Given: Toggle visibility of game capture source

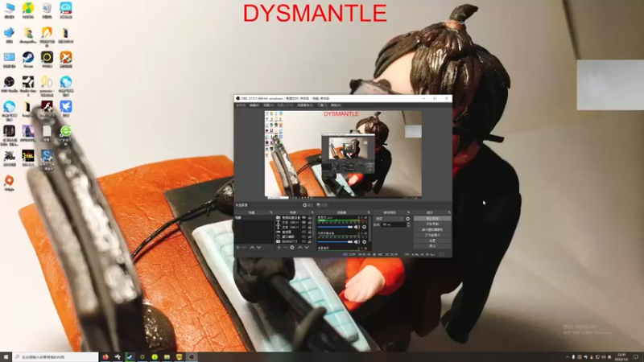Looking at the screenshot, I should click(304, 232).
